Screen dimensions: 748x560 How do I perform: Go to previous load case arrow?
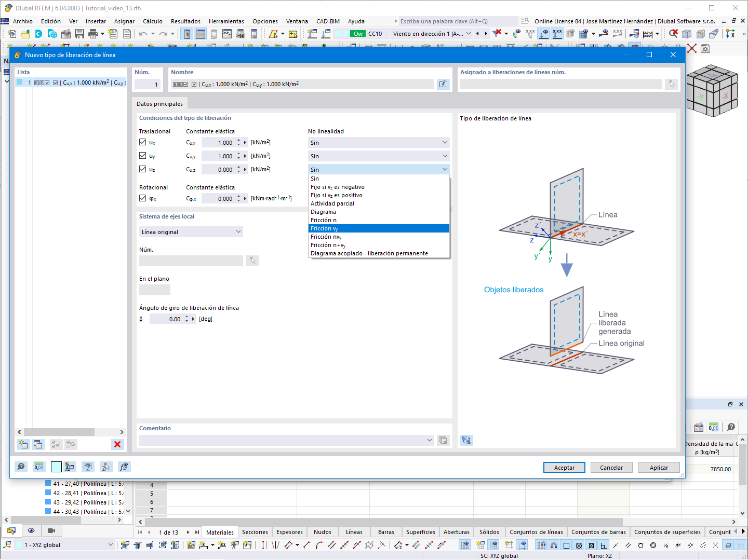coord(477,34)
